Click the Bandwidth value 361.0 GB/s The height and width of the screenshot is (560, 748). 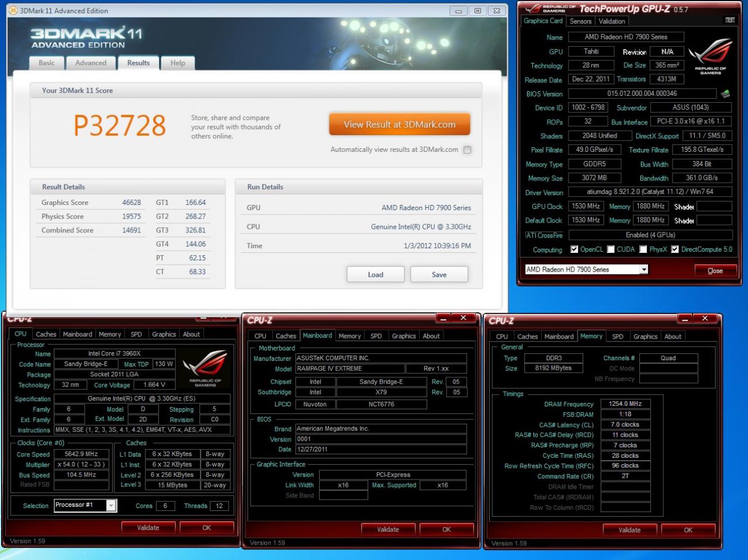(x=701, y=178)
